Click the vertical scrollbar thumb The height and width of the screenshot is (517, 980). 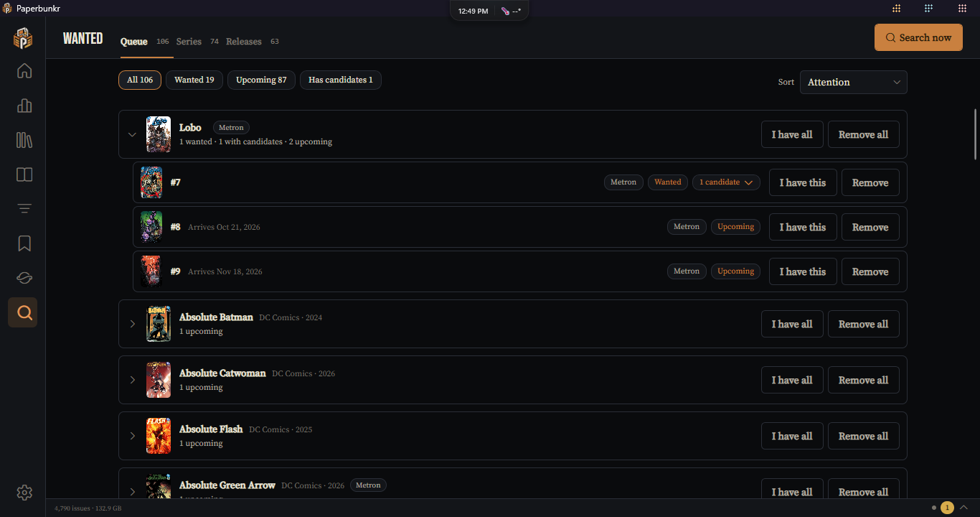(x=975, y=134)
